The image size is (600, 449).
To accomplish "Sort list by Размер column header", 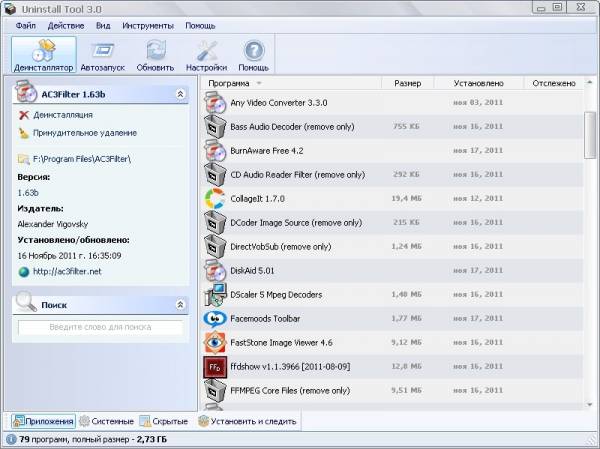I will 408,83.
